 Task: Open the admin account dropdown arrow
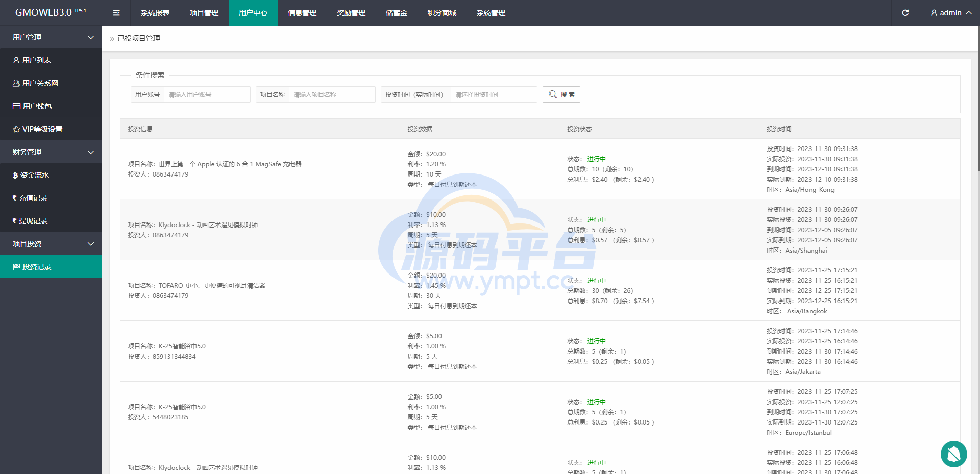pos(968,13)
